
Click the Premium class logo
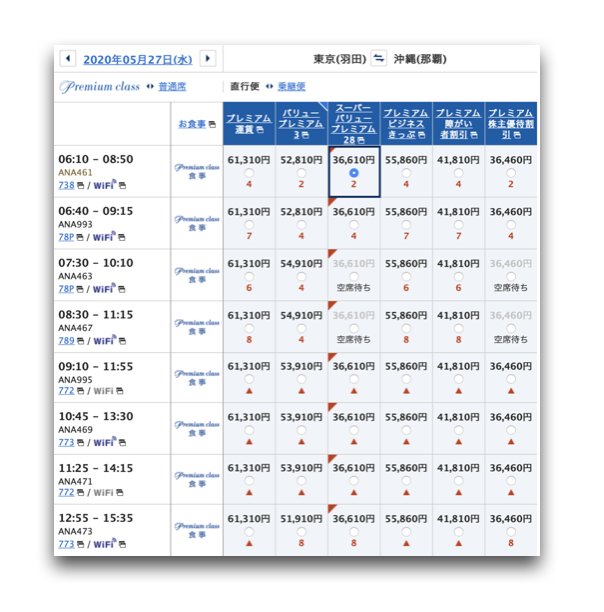pos(99,86)
